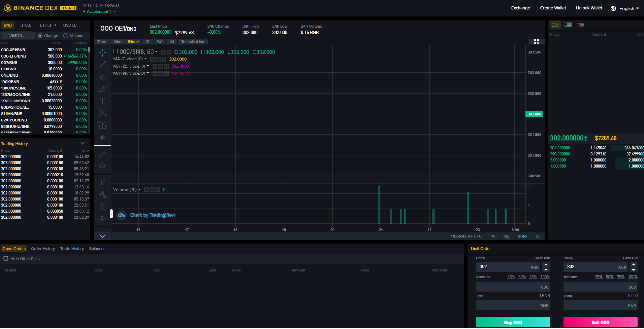644x329 pixels.
Task: Click the fullscreen chart expand icon
Action: pyautogui.click(x=537, y=42)
